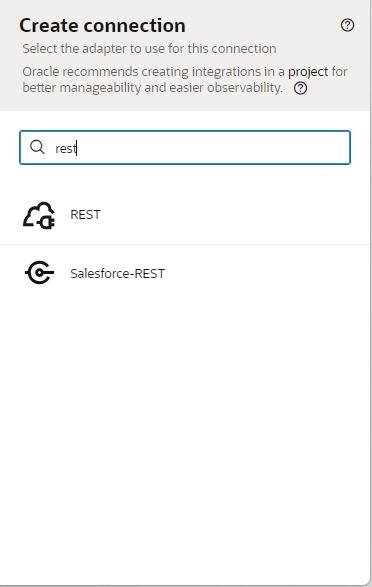Image resolution: width=372 pixels, height=587 pixels.
Task: Select the REST cloud plug icon
Action: point(39,215)
